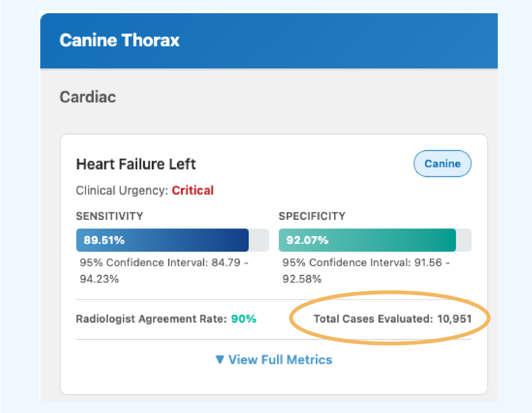Click the Clinical Urgency label
The image size is (532, 413).
tap(122, 190)
